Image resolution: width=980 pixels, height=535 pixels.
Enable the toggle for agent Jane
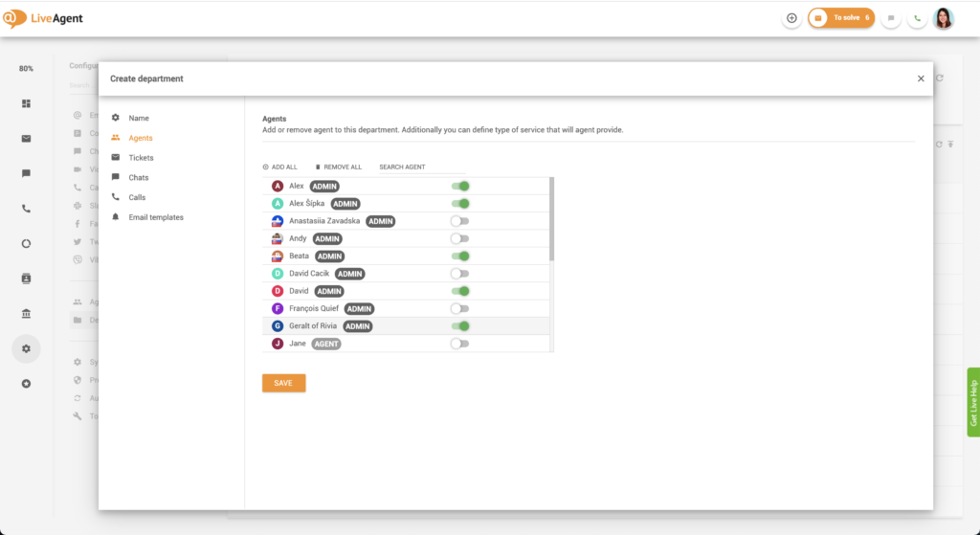pos(459,344)
